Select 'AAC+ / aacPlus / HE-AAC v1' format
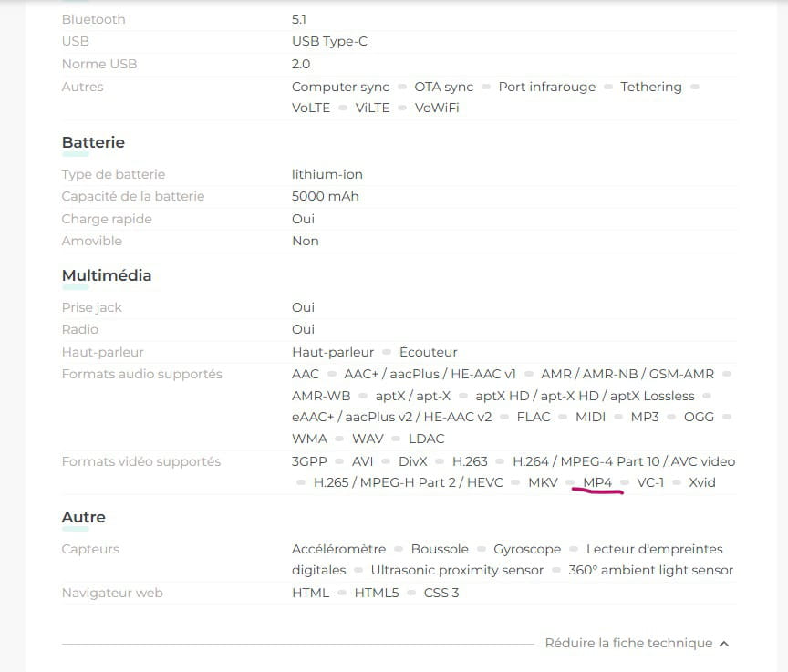Image resolution: width=788 pixels, height=672 pixels. pos(430,374)
